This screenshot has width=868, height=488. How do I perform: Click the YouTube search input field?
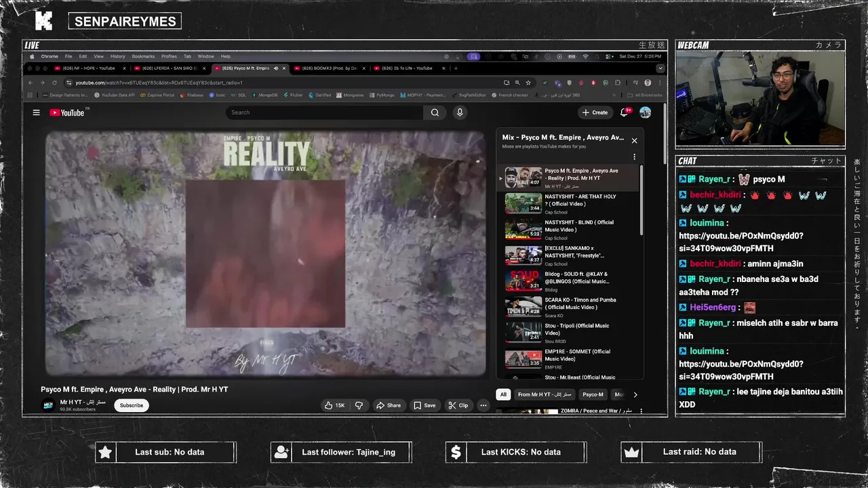(x=325, y=113)
